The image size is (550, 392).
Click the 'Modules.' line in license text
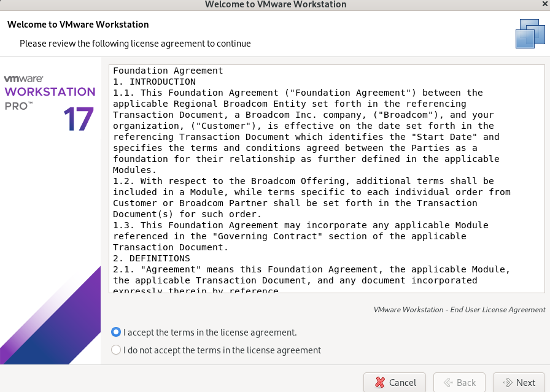[x=134, y=170]
